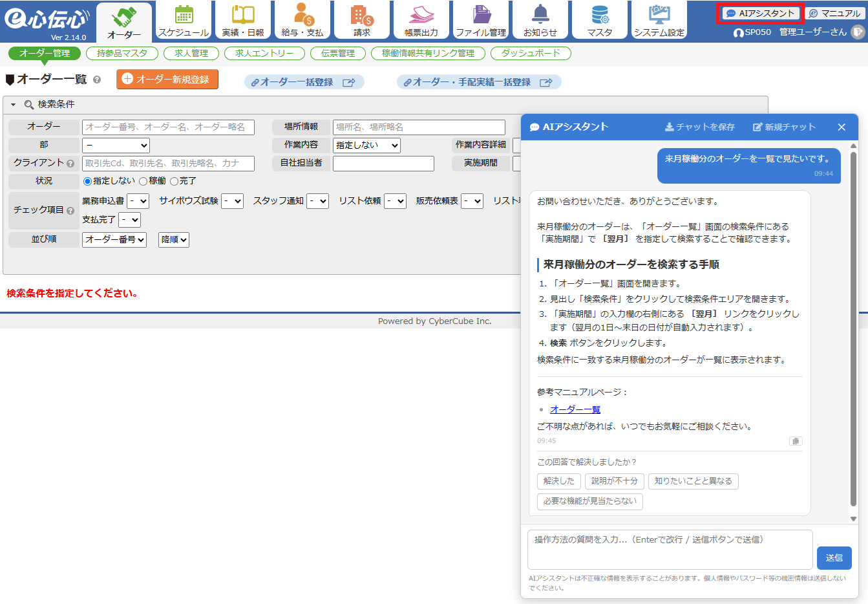Open the ファイル管理 folder icon
The image size is (868, 604).
click(x=481, y=20)
